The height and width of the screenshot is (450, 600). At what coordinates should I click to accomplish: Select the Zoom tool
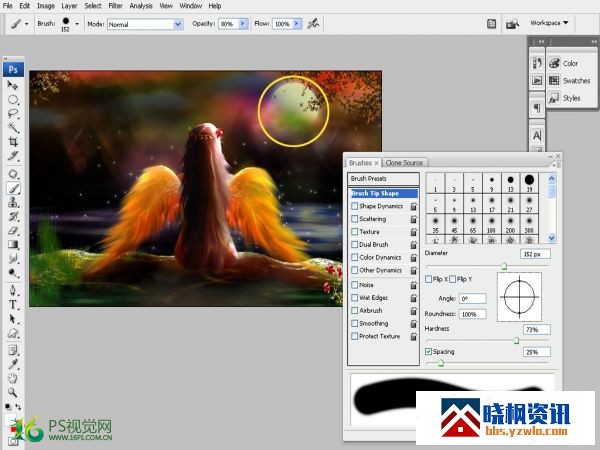click(x=13, y=392)
